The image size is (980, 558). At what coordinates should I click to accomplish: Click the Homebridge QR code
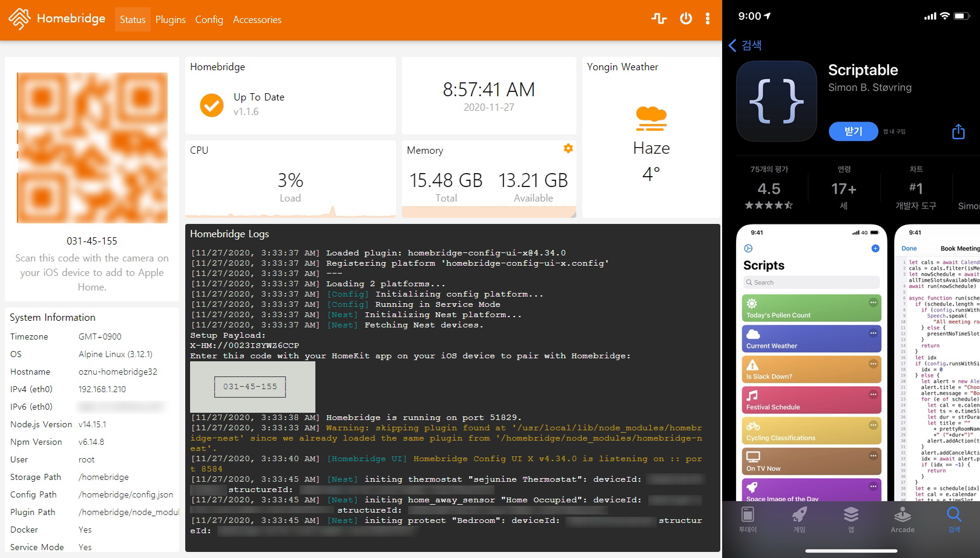[x=93, y=148]
